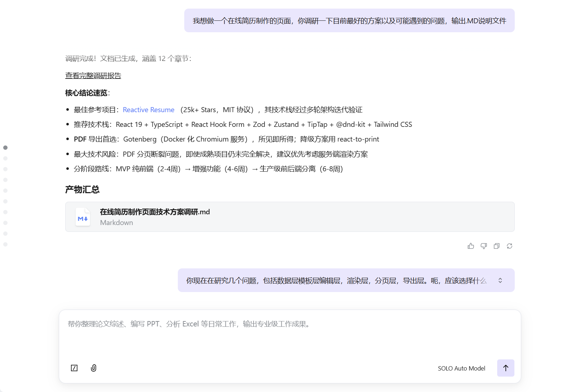Viewport: 580px width, 392px height.
Task: Regenerate the research response
Action: pyautogui.click(x=509, y=246)
